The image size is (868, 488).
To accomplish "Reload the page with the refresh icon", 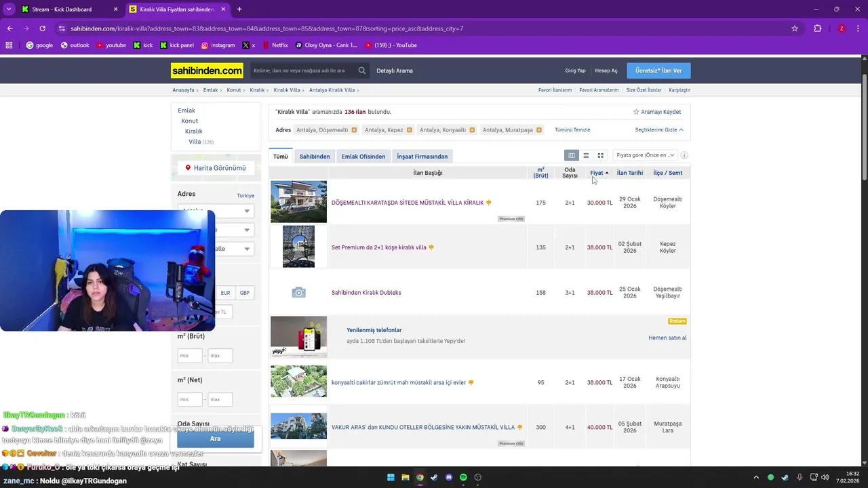I will click(x=42, y=28).
